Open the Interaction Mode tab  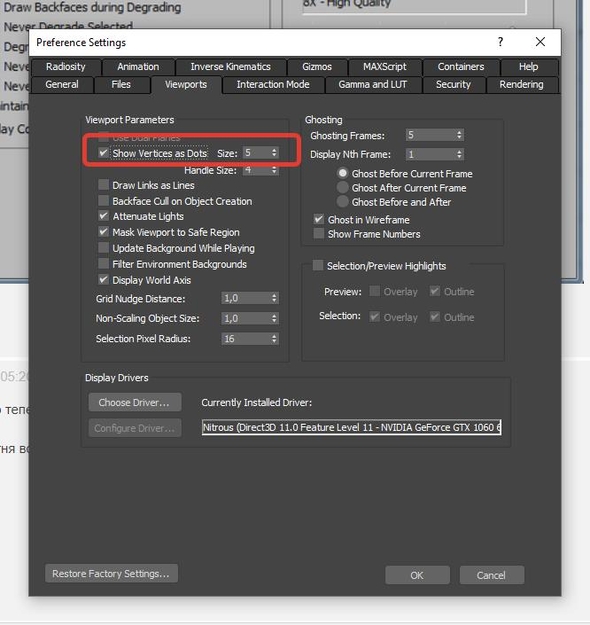(273, 85)
